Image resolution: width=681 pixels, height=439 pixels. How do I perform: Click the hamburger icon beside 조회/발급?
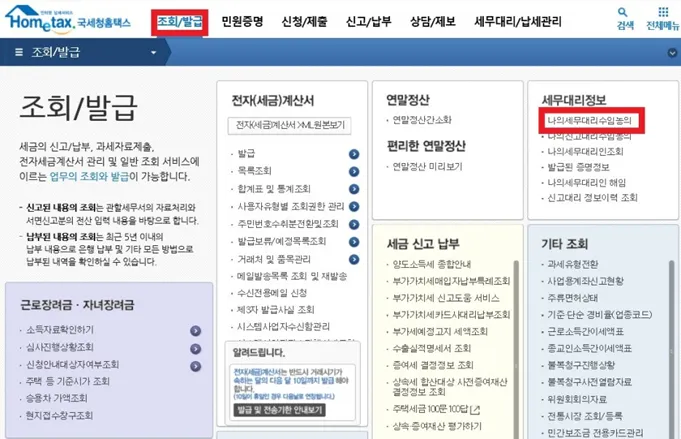click(x=19, y=52)
